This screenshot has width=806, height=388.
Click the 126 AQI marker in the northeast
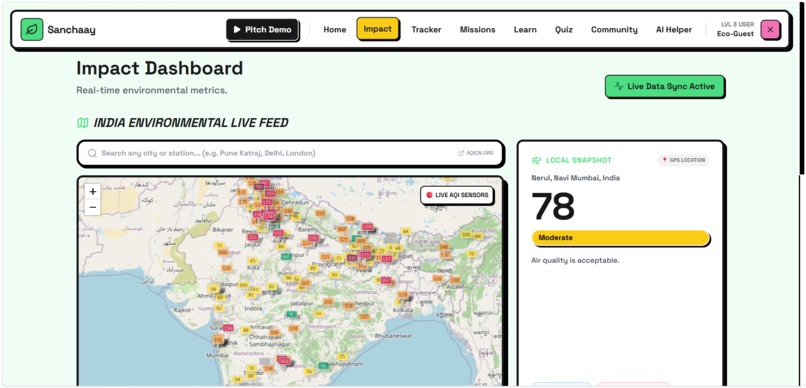(x=437, y=279)
